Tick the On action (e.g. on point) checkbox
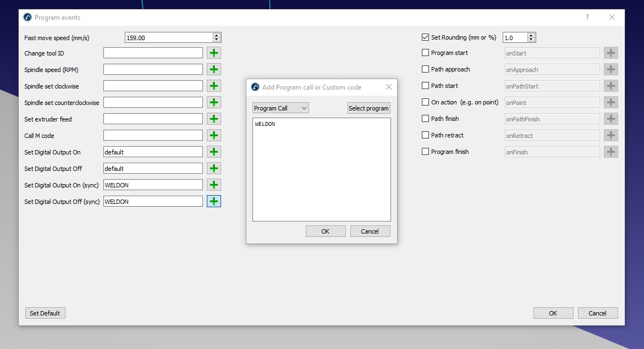 pos(426,102)
